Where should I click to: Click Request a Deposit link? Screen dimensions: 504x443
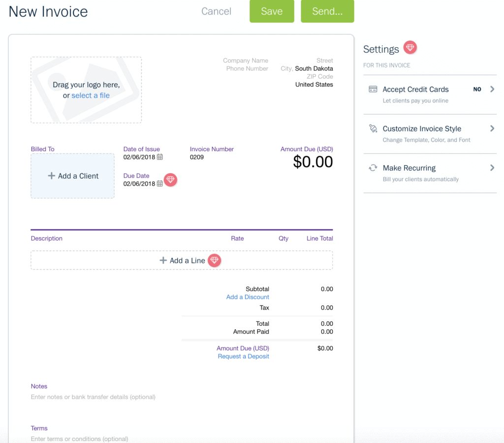coord(243,356)
